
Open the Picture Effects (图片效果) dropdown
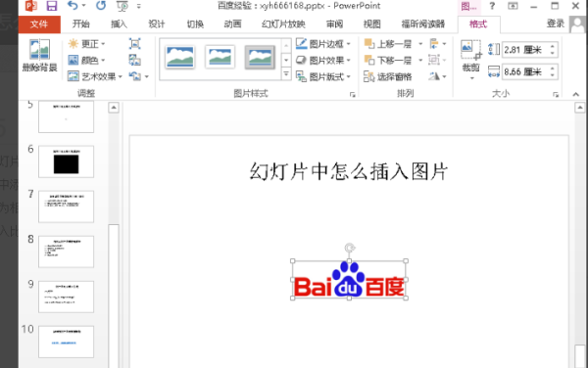[x=322, y=61]
